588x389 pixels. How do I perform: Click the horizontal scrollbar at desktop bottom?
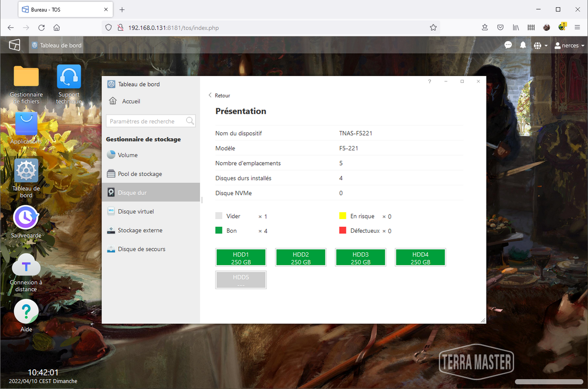point(549,382)
